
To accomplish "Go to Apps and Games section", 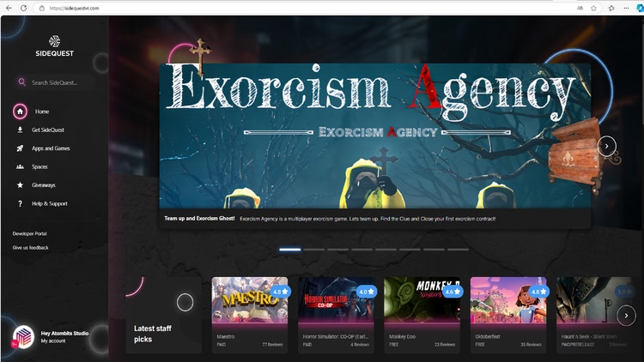I will tap(51, 148).
